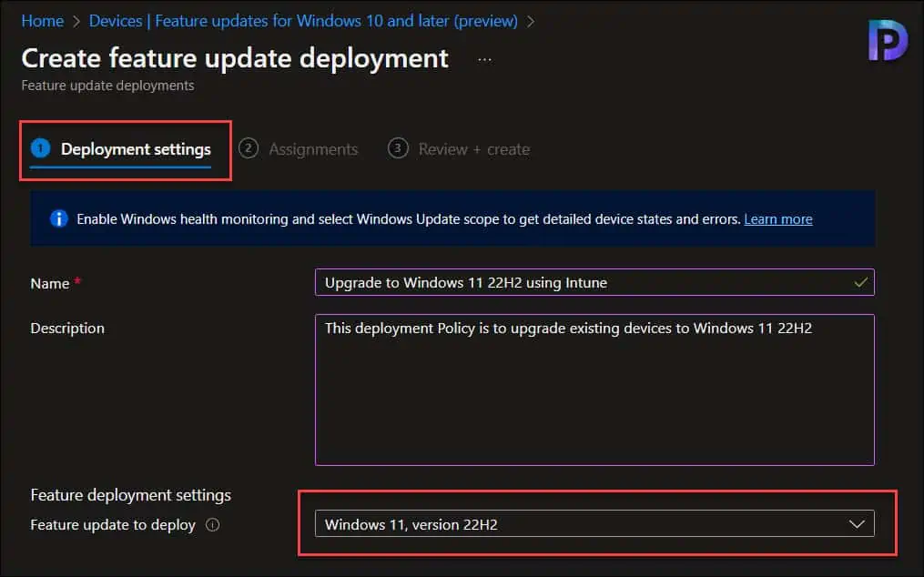Click the Name input field
Screen dimensions: 924x577
[x=594, y=282]
